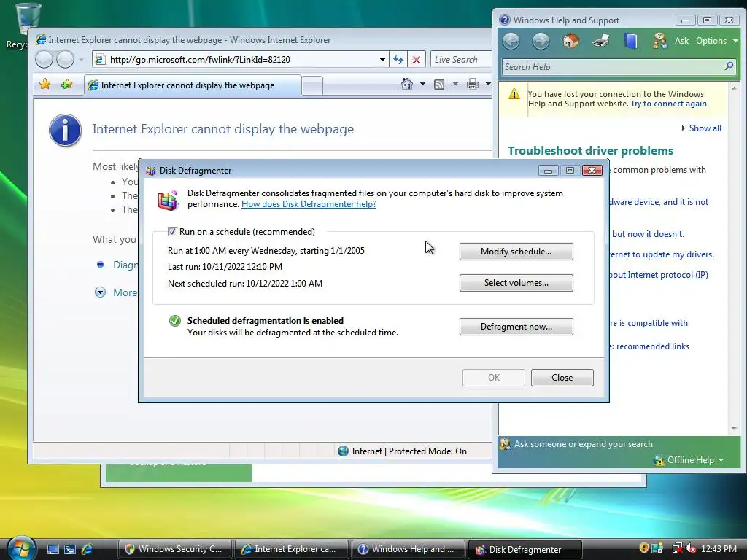Click the muted volume tray icon

tap(691, 548)
